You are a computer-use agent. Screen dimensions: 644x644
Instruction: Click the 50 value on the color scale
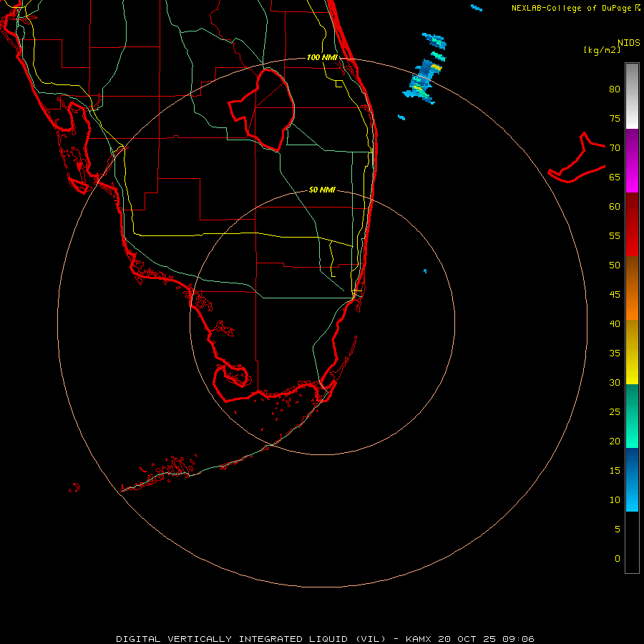tap(615, 265)
